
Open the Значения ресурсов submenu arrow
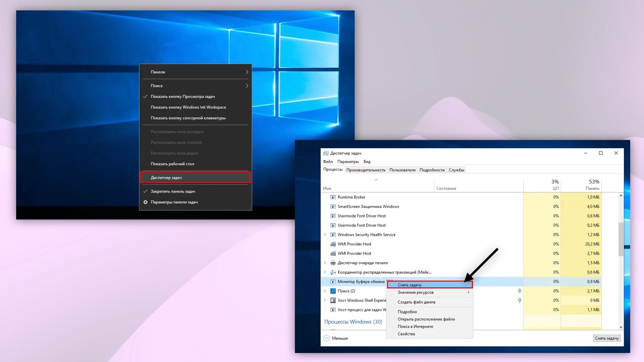coord(468,292)
